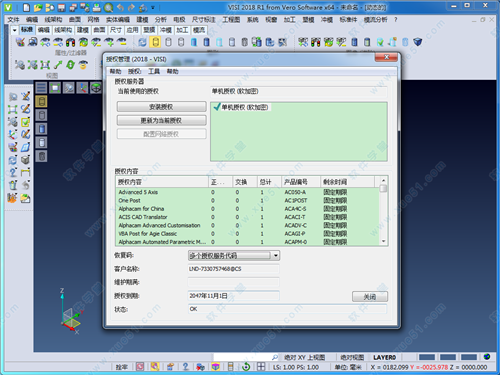Image resolution: width=500 pixels, height=375 pixels.
Task: Open the 依赖码 license service code dropdown
Action: (276, 256)
